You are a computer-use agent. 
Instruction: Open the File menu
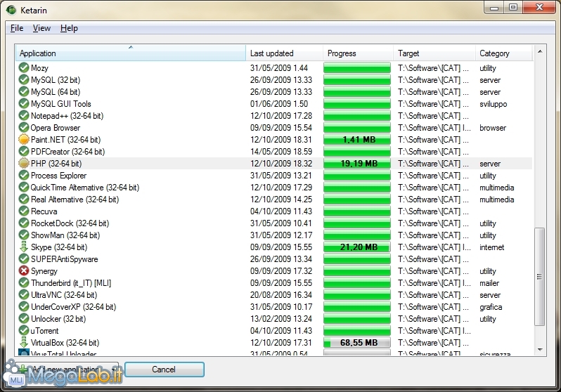pos(17,28)
